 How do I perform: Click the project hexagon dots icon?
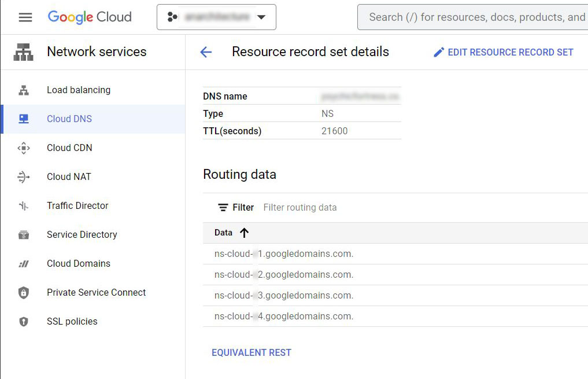172,17
